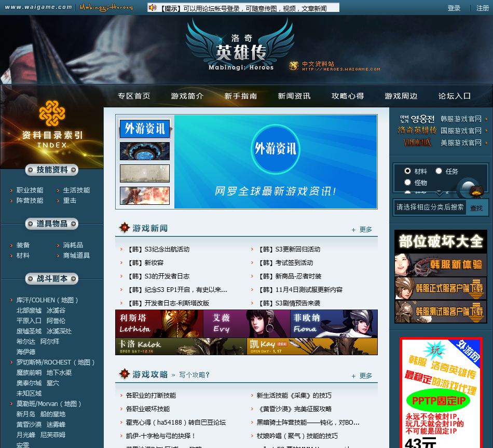Open the 韩服测试服客户端下载 banner
Viewport: 493px width, 448px height.
[441, 311]
